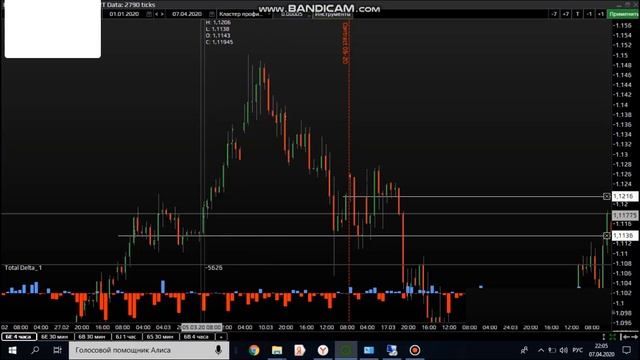The height and width of the screenshot is (360, 640).
Task: Click the -5626 delta value label
Action: [214, 268]
